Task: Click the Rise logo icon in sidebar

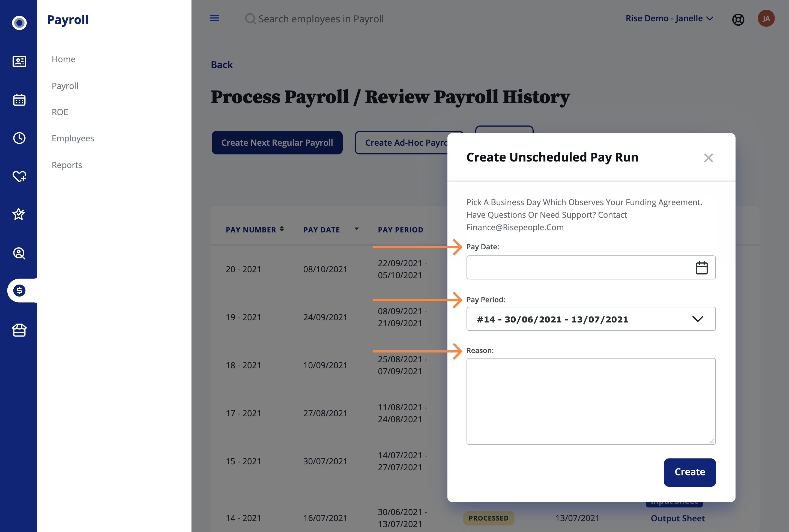Action: [19, 23]
